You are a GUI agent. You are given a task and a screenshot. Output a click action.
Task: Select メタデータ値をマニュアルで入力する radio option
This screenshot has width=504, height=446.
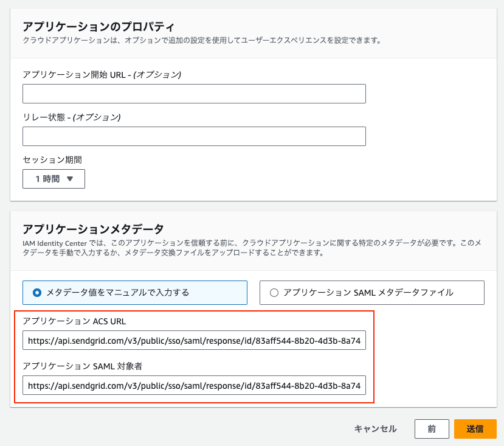135,293
